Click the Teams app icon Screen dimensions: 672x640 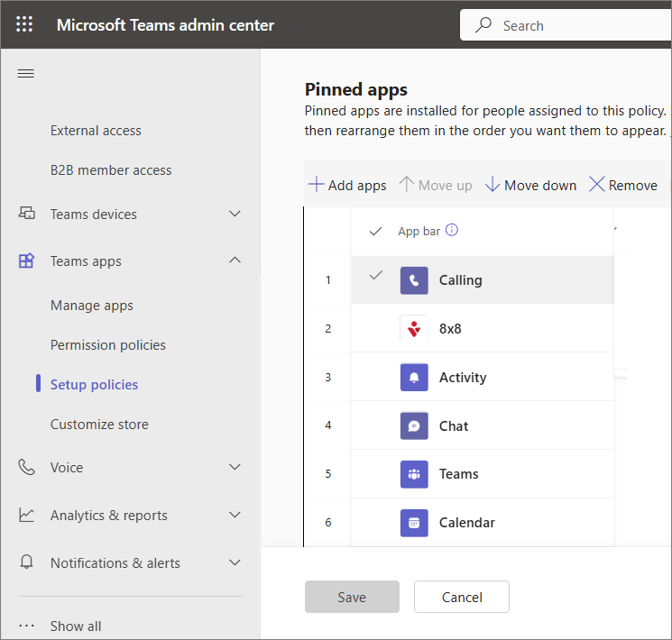point(414,474)
